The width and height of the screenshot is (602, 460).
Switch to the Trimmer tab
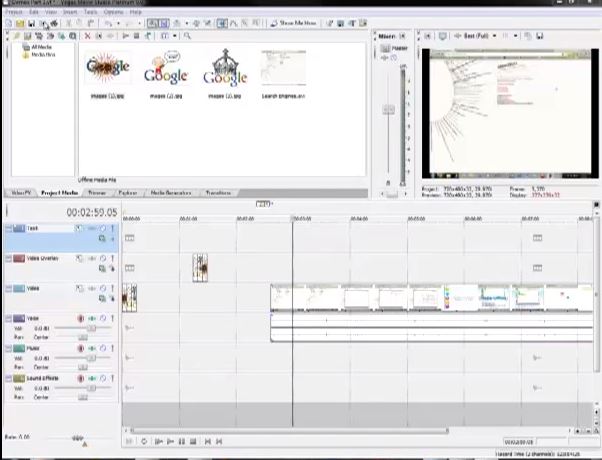point(97,193)
